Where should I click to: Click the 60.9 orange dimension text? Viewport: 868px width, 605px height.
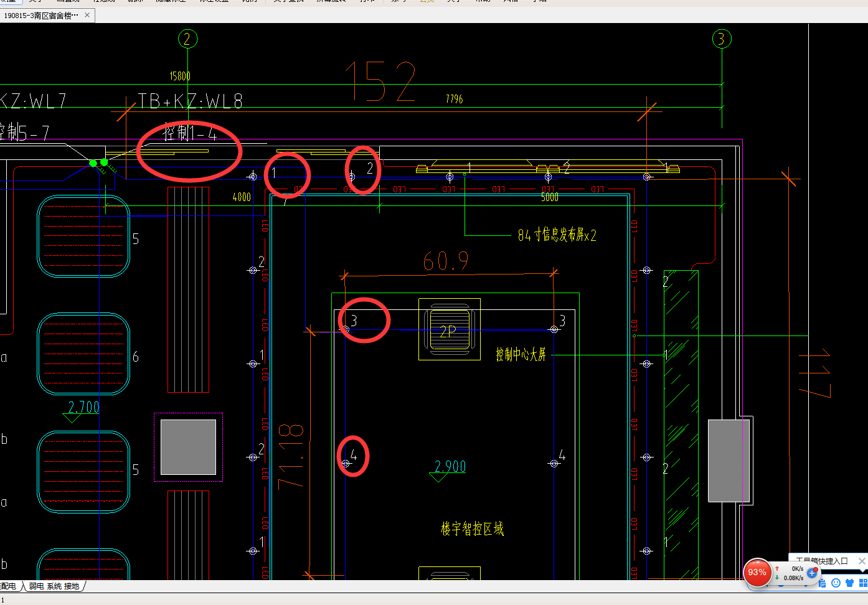pos(446,261)
